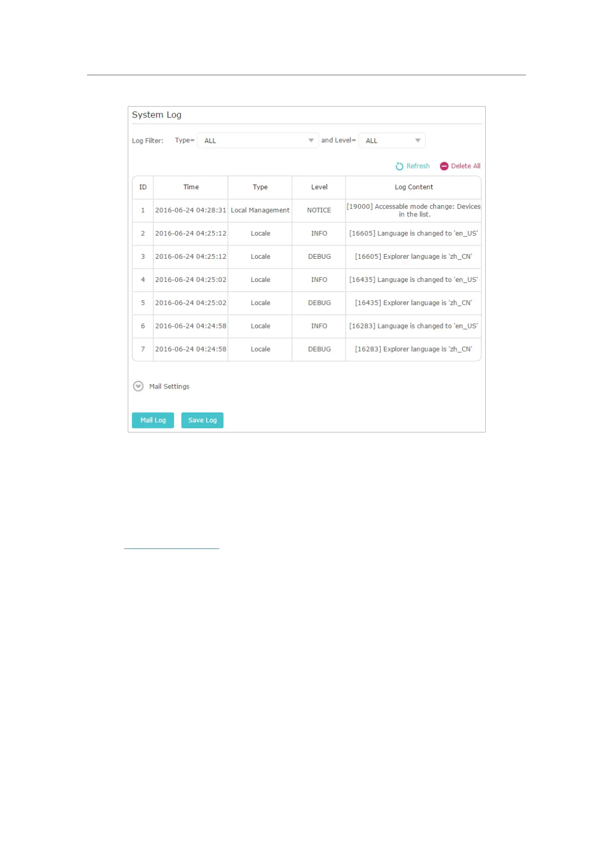Click the time cell in row 5
Screen dimensions: 613x868
(191, 303)
